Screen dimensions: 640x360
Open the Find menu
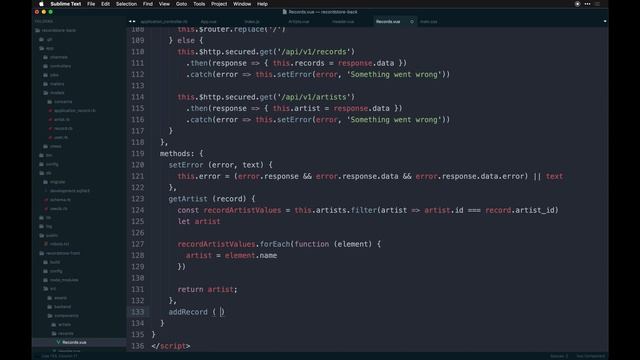click(x=148, y=4)
